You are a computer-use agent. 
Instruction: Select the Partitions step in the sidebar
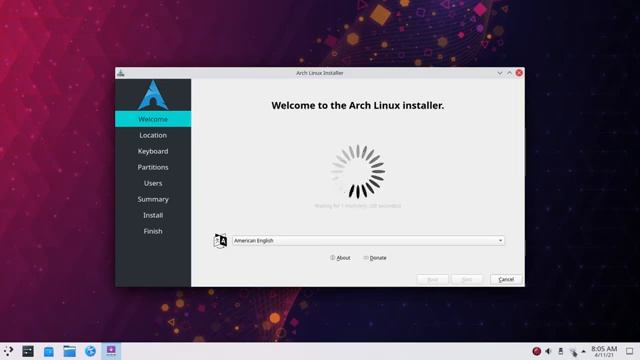click(153, 167)
